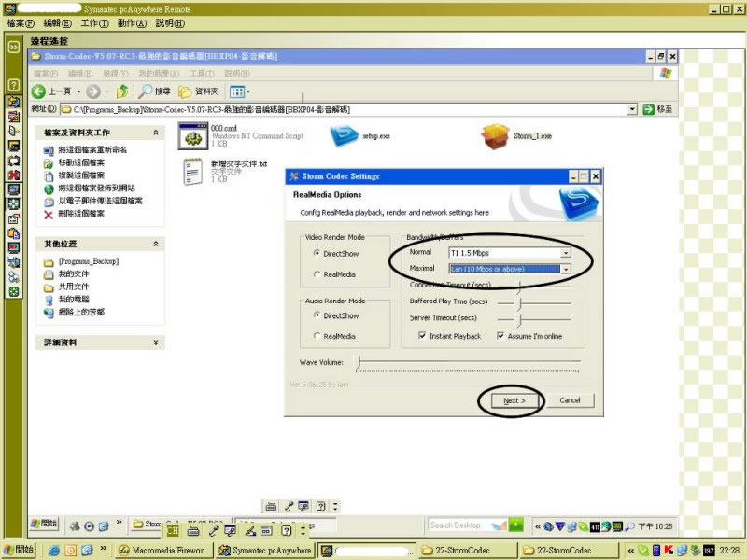Select RealMedia under Video Render Mode

317,274
